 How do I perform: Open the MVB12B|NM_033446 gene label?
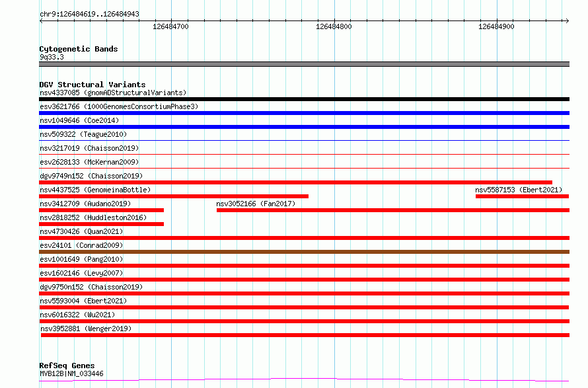coord(71,373)
